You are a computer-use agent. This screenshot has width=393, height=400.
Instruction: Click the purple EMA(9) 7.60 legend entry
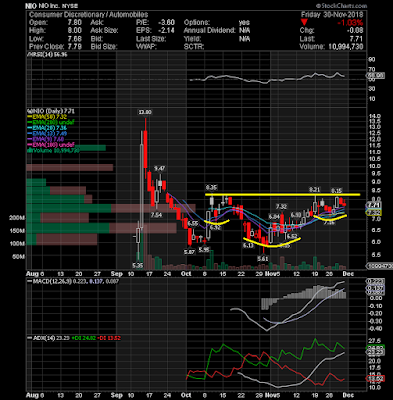click(x=47, y=139)
